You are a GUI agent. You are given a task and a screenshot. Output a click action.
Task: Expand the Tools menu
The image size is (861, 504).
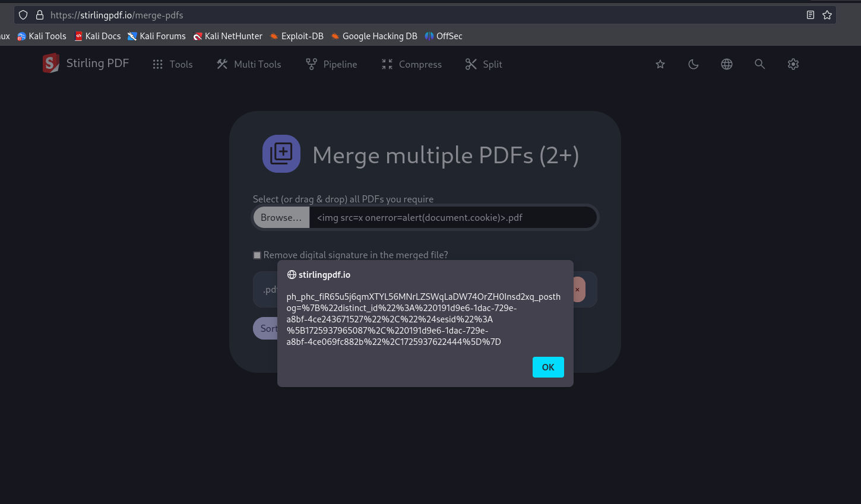pyautogui.click(x=173, y=64)
